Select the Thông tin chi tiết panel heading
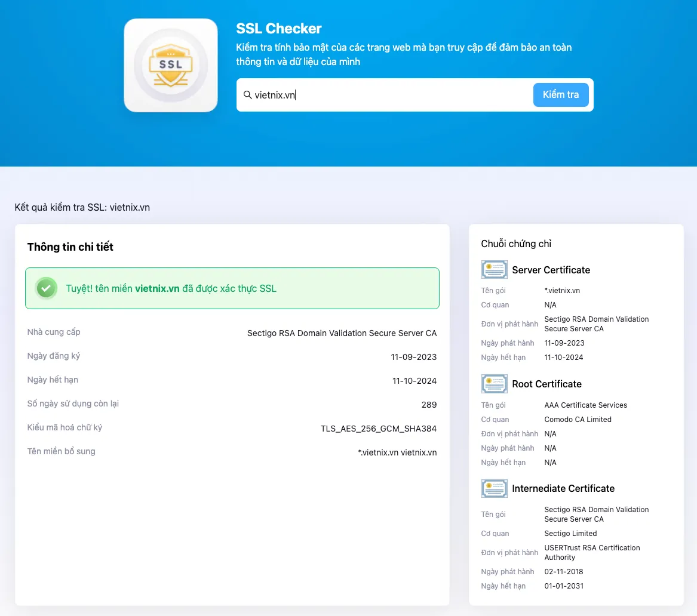The image size is (697, 616). point(70,247)
